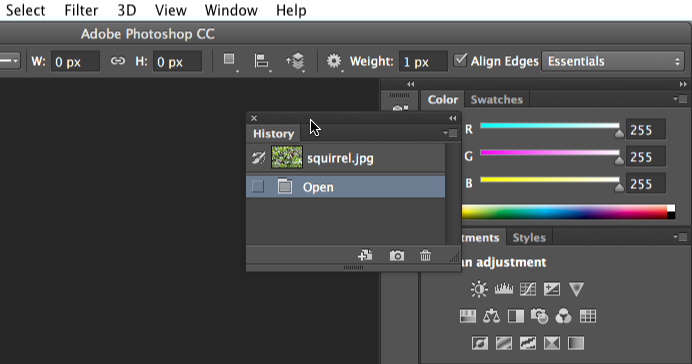Add Hue/Saturation adjustment

[468, 316]
